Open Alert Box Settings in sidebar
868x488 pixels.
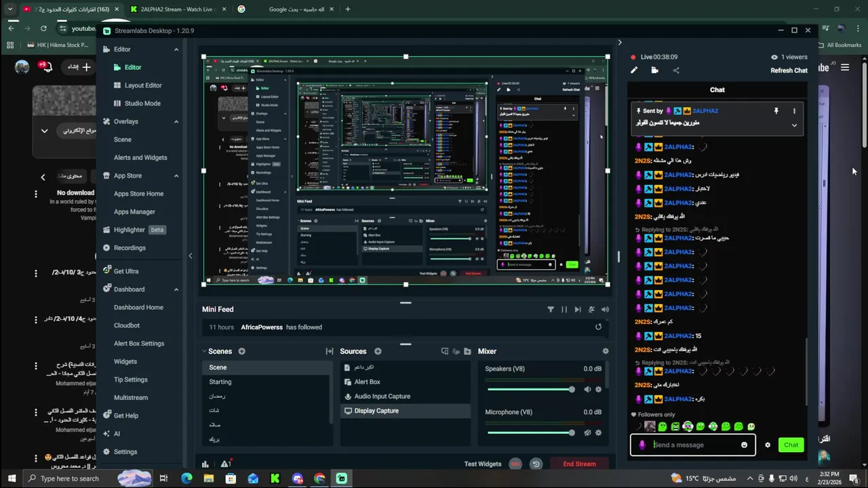point(139,344)
